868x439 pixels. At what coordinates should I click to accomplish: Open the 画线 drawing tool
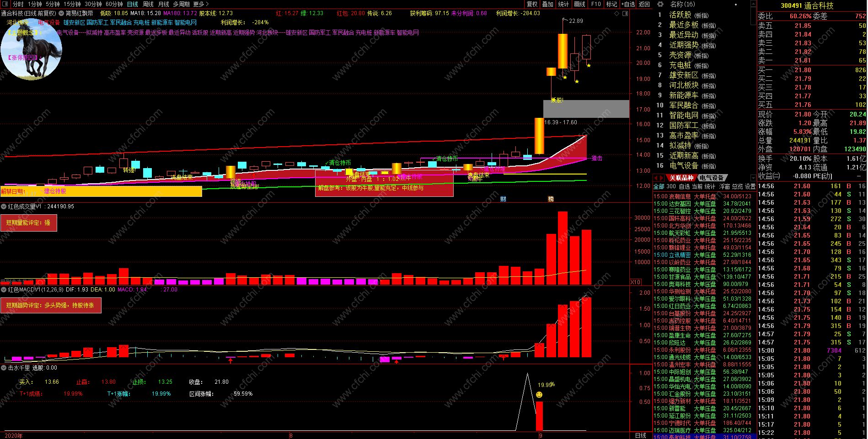[x=579, y=4]
